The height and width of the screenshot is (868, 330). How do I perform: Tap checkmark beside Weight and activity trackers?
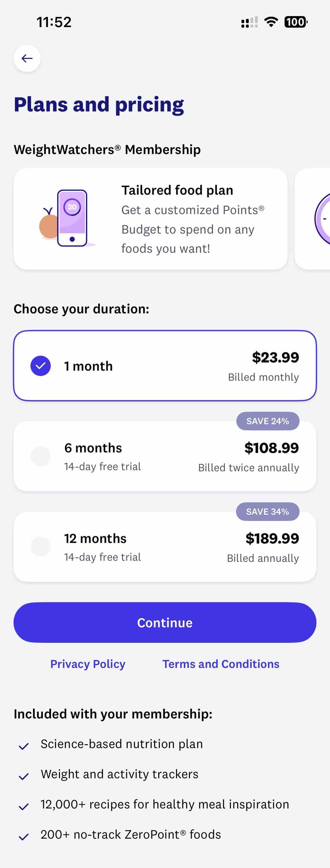24,776
